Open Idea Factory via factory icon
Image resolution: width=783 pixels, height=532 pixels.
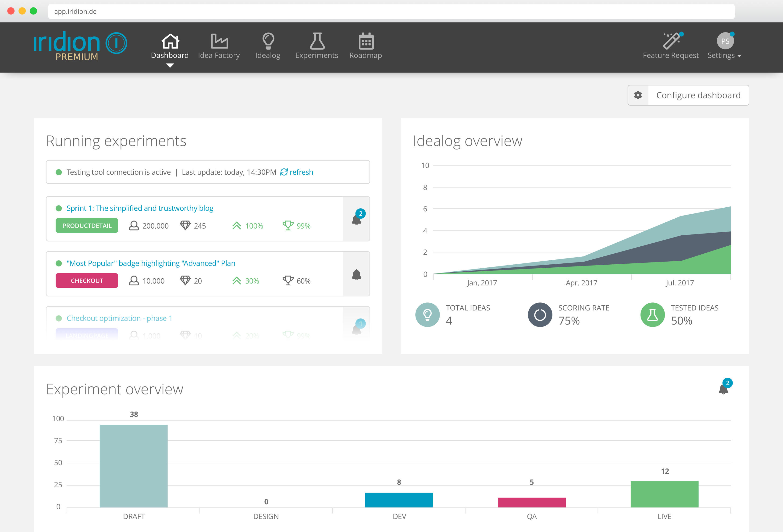[219, 41]
